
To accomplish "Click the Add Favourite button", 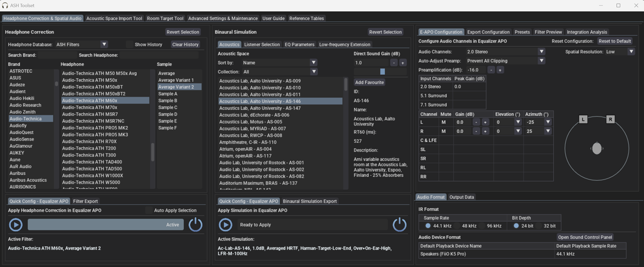I will point(369,82).
